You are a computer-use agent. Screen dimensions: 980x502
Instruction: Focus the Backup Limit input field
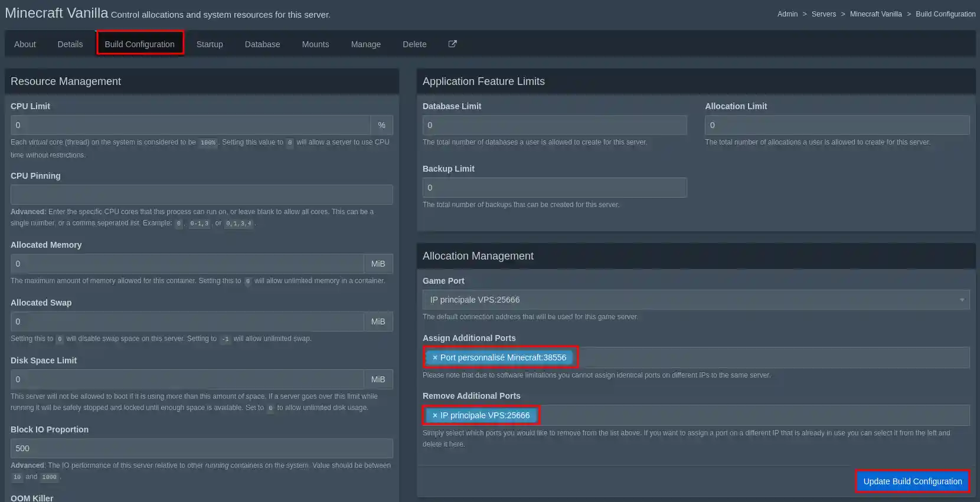555,188
